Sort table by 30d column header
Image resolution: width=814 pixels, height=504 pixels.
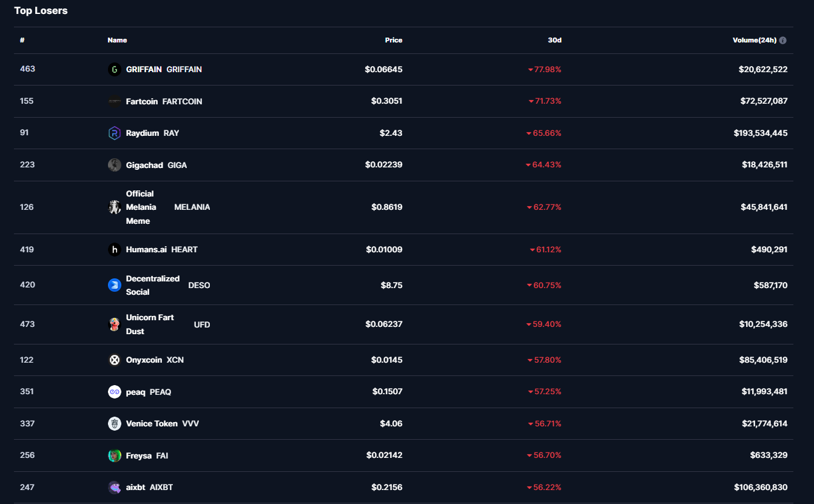pyautogui.click(x=554, y=41)
